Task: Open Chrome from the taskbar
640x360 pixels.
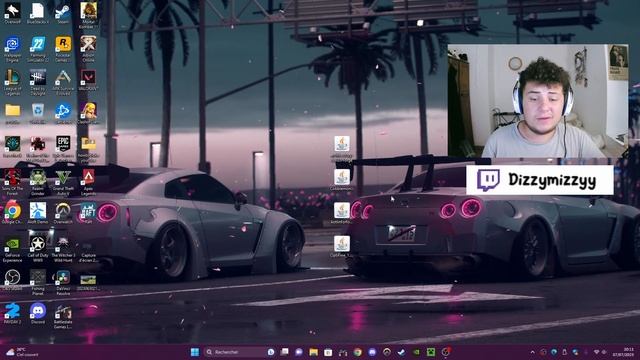Action: [358, 352]
